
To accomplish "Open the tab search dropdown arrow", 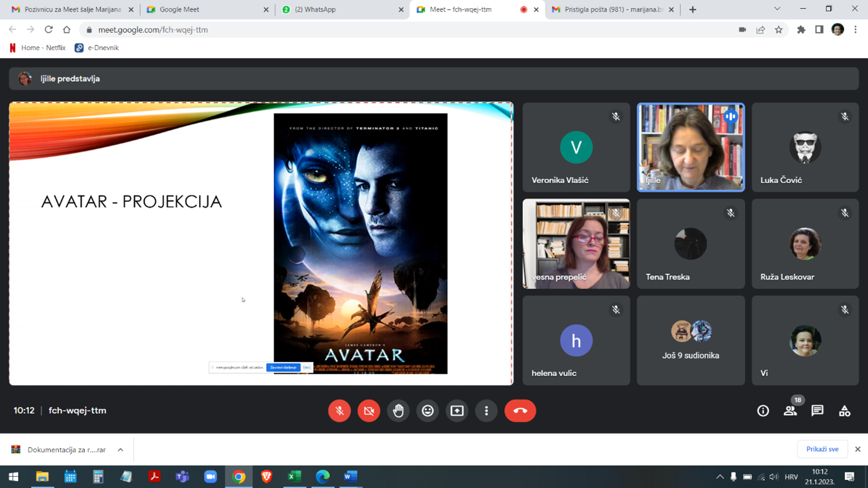I will pos(777,9).
